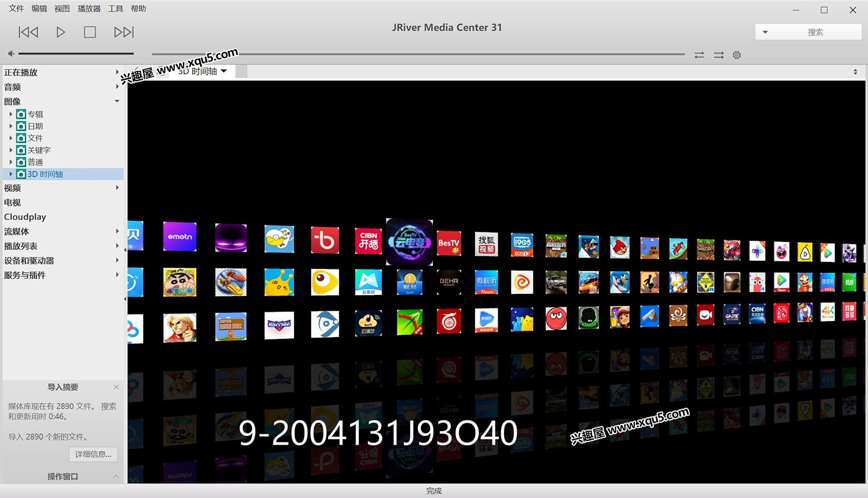Select the GAME controller thumbnail
The image size is (868, 498).
[732, 315]
